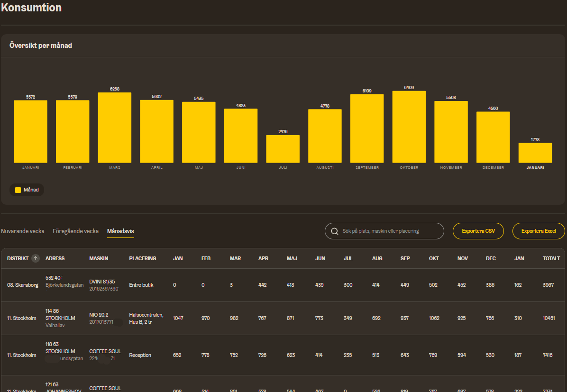Open the Föregående vecka tab
567x392 pixels.
pyautogui.click(x=76, y=231)
